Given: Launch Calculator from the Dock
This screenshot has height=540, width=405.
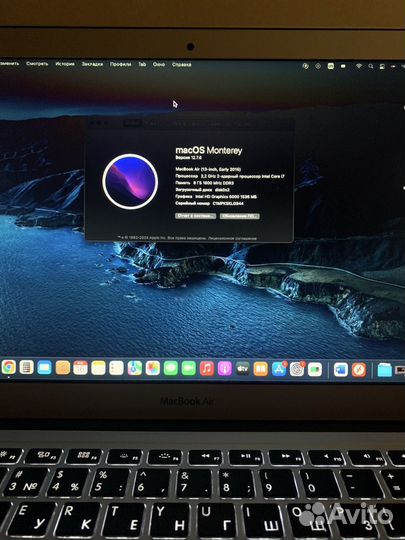Looking at the screenshot, I should point(27,367).
